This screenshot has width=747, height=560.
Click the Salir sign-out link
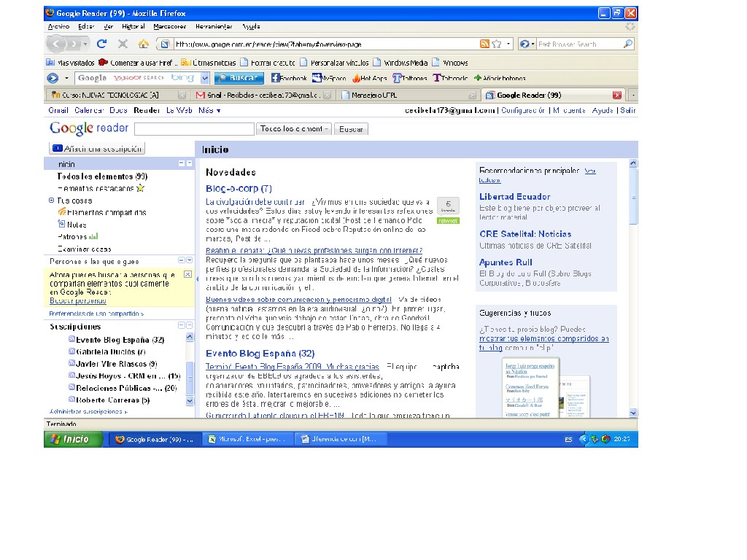click(628, 111)
